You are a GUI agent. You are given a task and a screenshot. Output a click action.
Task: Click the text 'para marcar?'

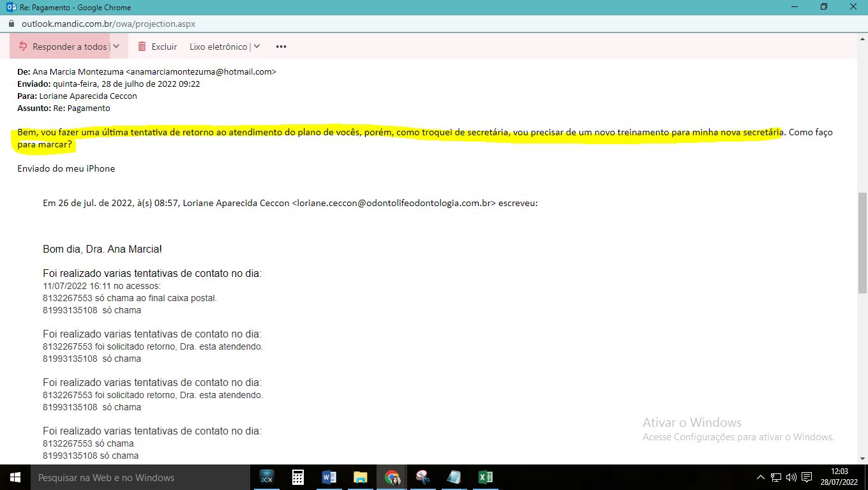(x=45, y=145)
